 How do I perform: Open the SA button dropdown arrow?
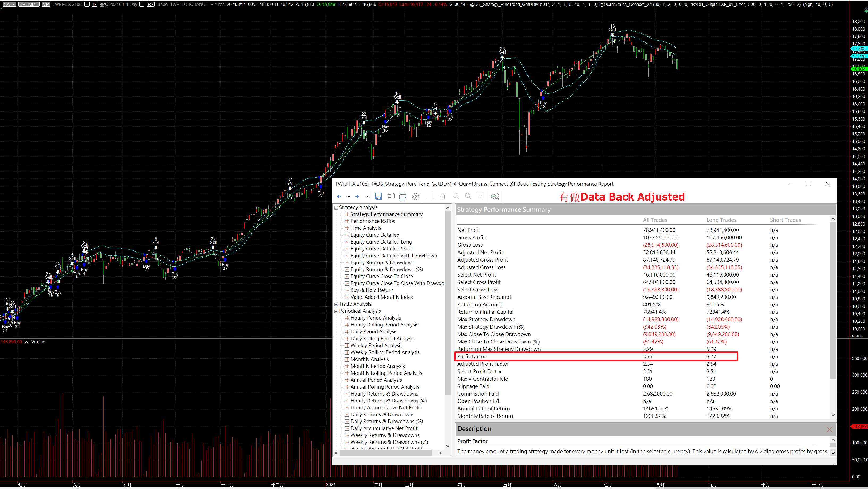pos(14,4)
